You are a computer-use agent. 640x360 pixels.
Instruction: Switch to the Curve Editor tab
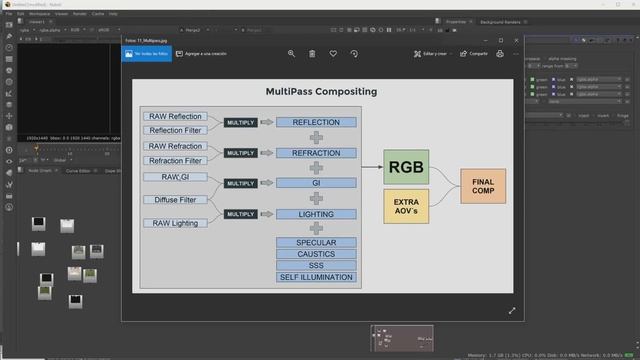(78, 171)
